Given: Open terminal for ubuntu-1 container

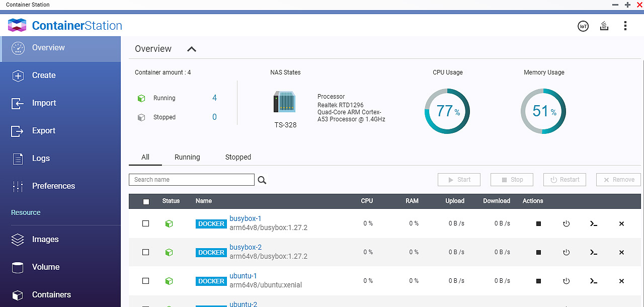Looking at the screenshot, I should pyautogui.click(x=594, y=281).
